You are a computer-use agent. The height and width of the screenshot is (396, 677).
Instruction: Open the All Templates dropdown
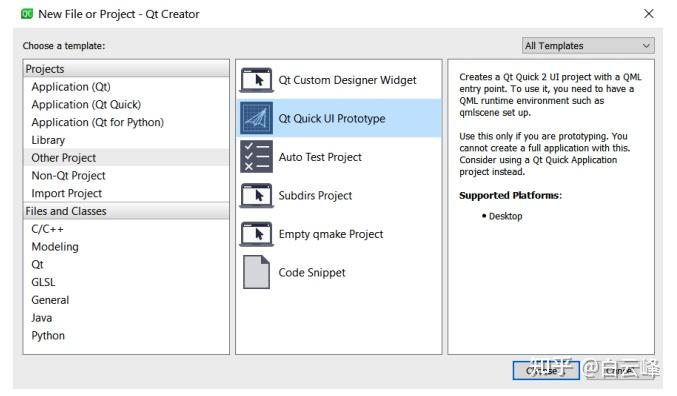point(588,46)
